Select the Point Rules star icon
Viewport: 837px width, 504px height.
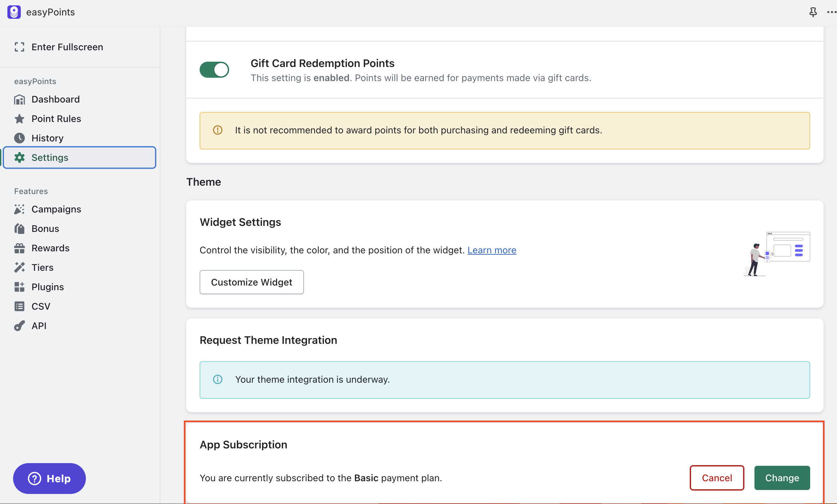coord(20,118)
